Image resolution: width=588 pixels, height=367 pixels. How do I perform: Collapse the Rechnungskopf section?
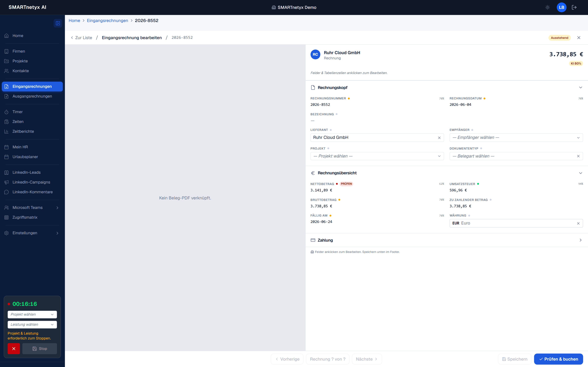coord(580,88)
